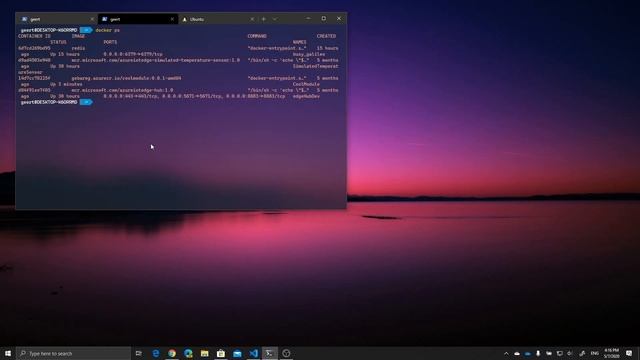Click the blue OneDrive cloud tray icon
This screenshot has height=360, width=640.
point(528,353)
